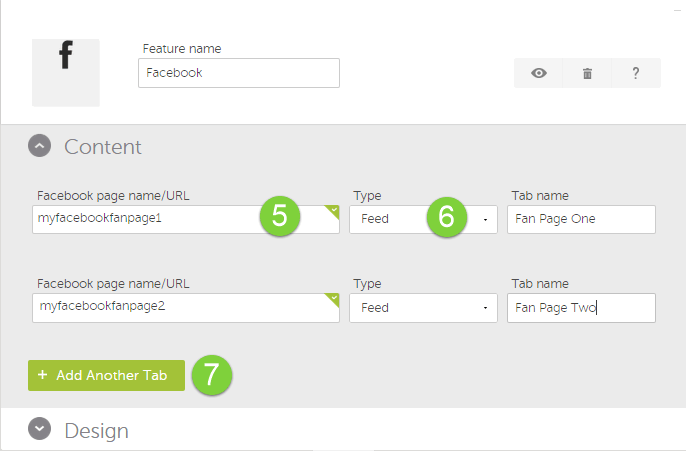The image size is (686, 451).
Task: Open help via the question mark icon
Action: point(636,73)
